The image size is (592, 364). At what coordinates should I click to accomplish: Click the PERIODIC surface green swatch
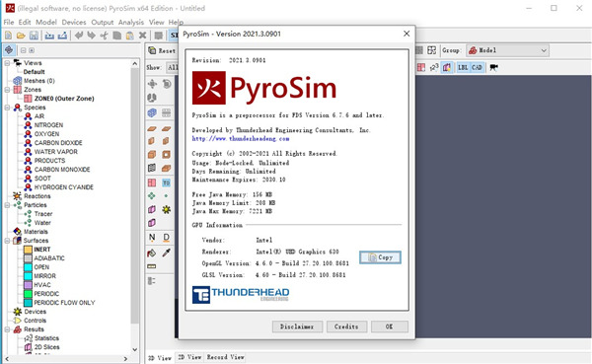tap(29, 294)
